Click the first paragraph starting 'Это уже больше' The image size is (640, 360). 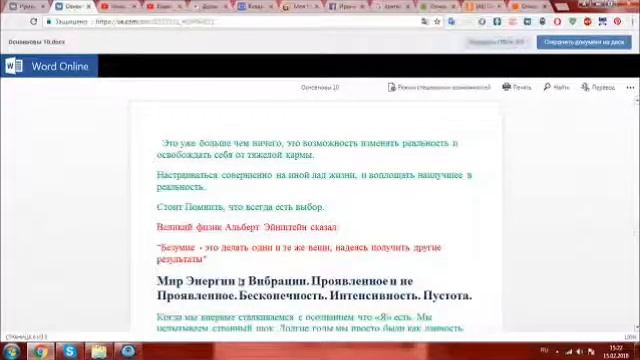coord(307,149)
